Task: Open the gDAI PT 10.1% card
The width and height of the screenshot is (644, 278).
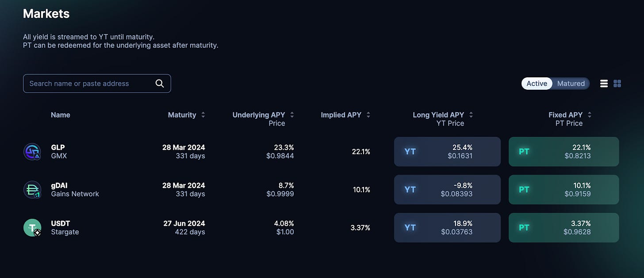Action: [x=563, y=190]
